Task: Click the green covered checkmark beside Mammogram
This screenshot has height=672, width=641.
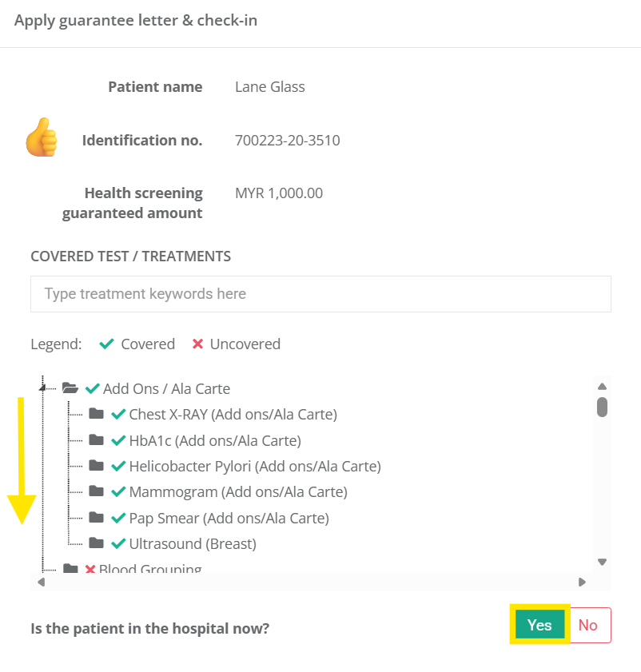Action: pyautogui.click(x=118, y=491)
